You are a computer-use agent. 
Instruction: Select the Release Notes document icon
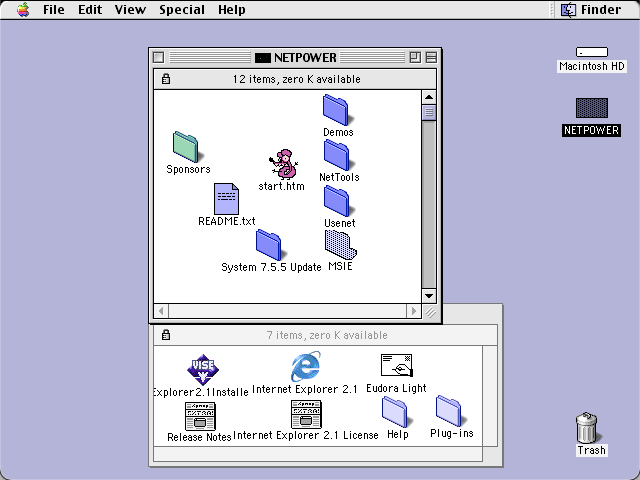[x=200, y=416]
